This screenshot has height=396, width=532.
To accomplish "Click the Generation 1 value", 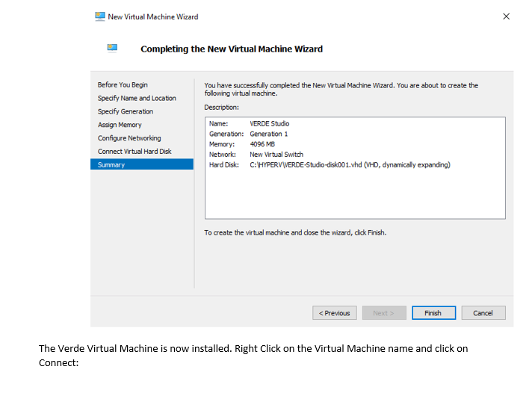I will tap(269, 134).
